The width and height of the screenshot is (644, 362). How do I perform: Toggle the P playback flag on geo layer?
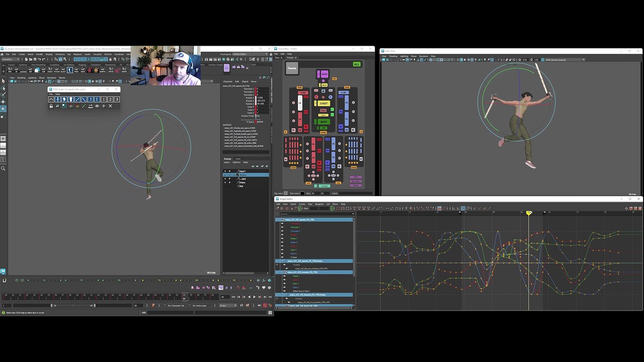pyautogui.click(x=230, y=179)
